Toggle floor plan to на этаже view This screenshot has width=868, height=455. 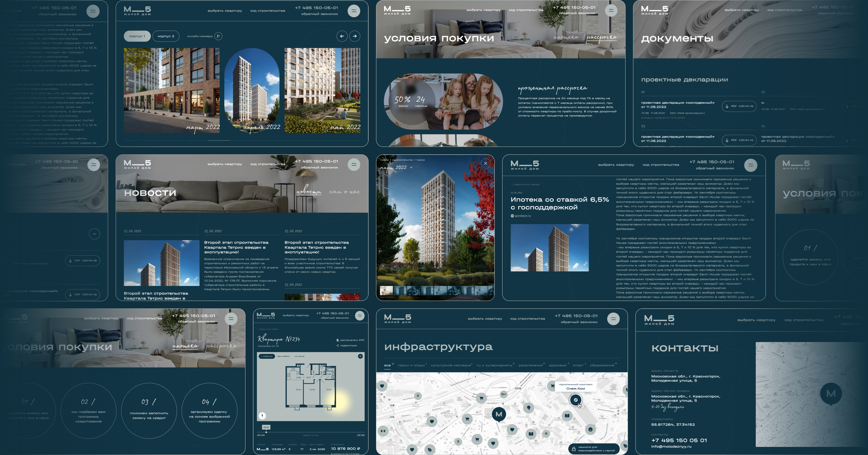tap(299, 356)
